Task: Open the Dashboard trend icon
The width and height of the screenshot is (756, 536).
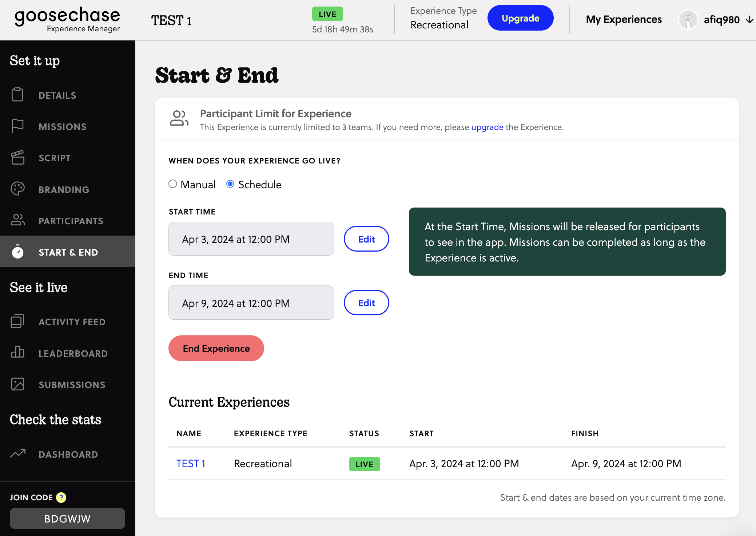Action: (x=17, y=454)
